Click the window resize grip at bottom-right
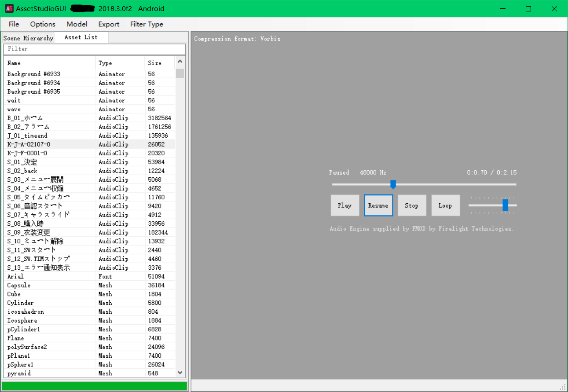 pyautogui.click(x=563, y=386)
